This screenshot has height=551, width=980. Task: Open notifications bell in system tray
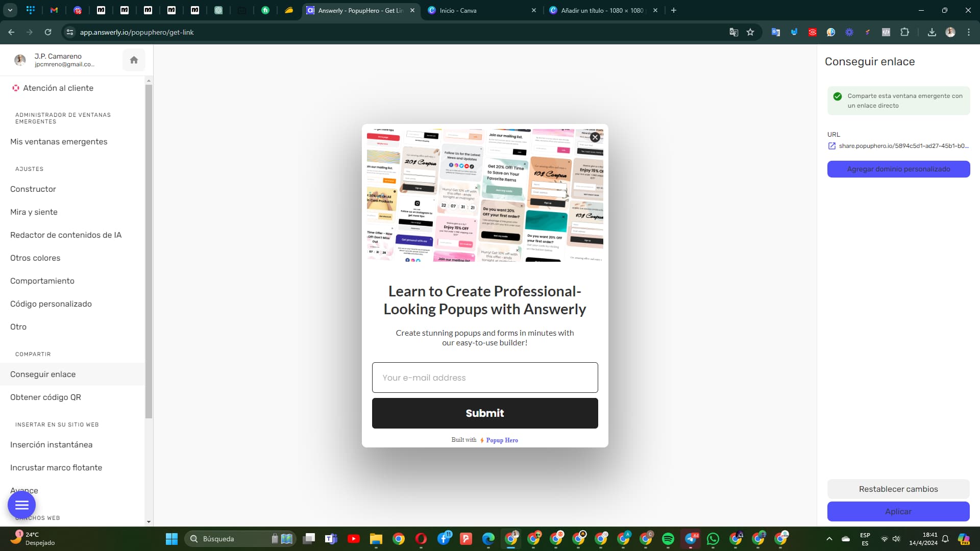tap(945, 539)
